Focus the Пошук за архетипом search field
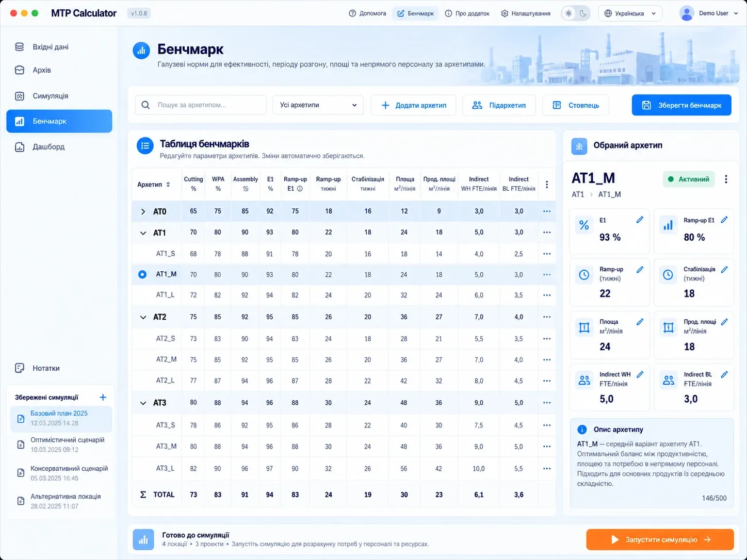Screen dimensions: 747x560 pyautogui.click(x=201, y=105)
